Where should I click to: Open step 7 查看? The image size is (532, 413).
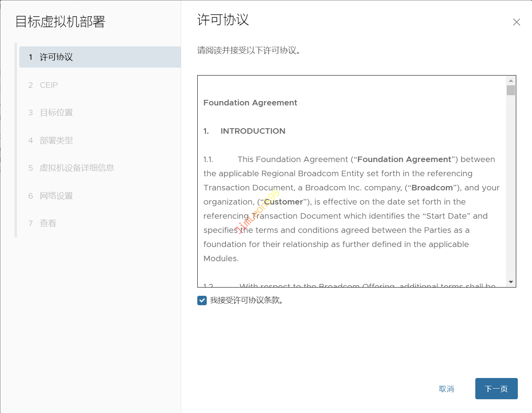tap(48, 223)
